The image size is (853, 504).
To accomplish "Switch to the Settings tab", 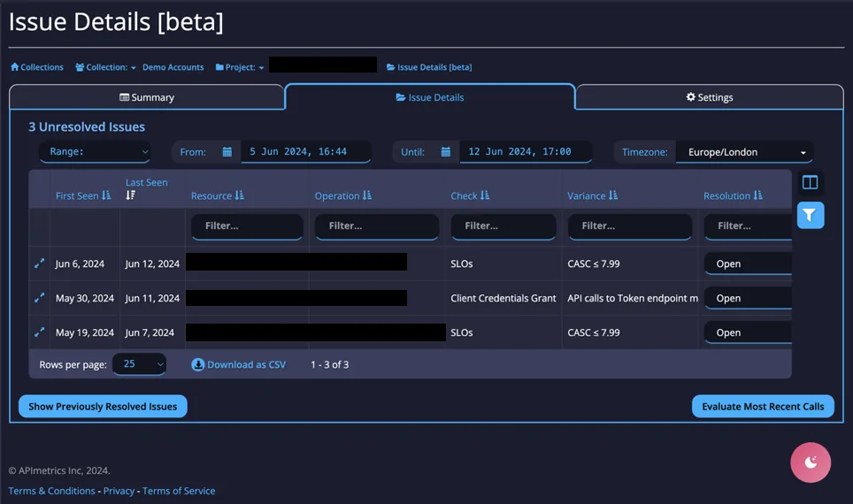I will (710, 97).
